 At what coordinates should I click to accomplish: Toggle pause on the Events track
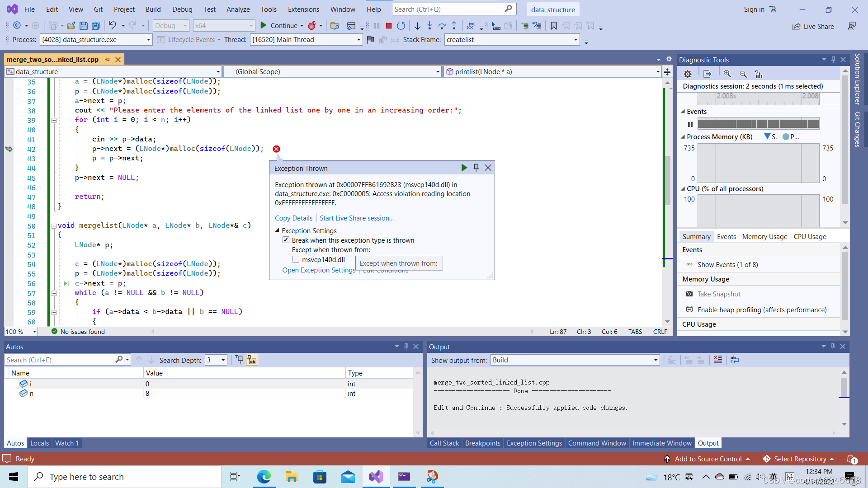tap(690, 124)
